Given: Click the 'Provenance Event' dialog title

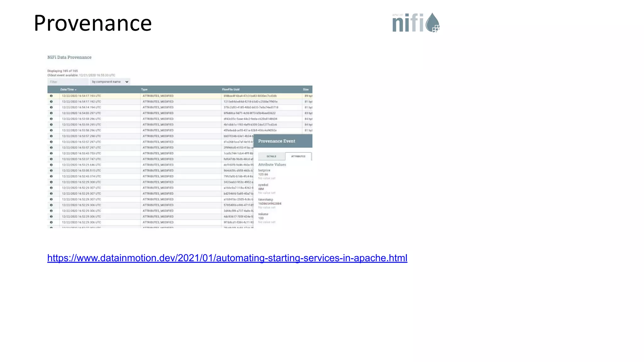Looking at the screenshot, I should [277, 141].
